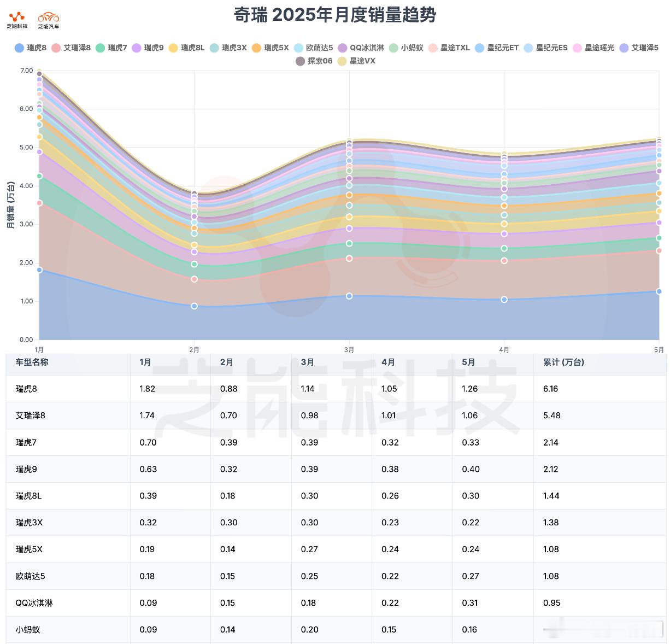The image size is (670, 644).
Task: Click the 2.12 cumulative value for 瑞虎9
Action: tap(551, 470)
